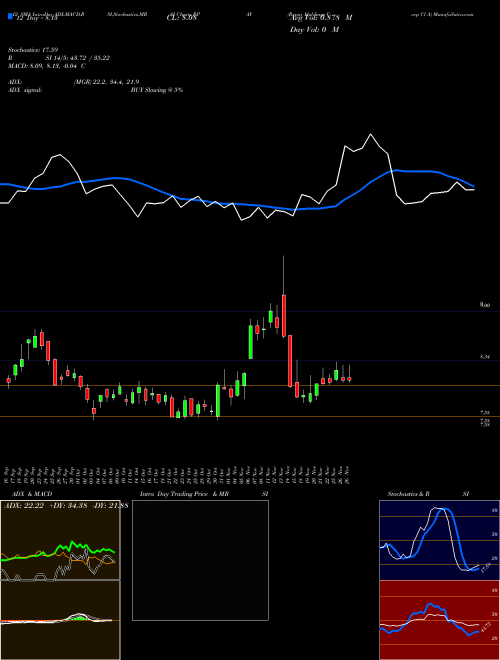Screen dimensions: 500x660
Task: Click the 'MACD: 8.09, 8.13, -0.04 C' line
Action: click(x=47, y=66)
